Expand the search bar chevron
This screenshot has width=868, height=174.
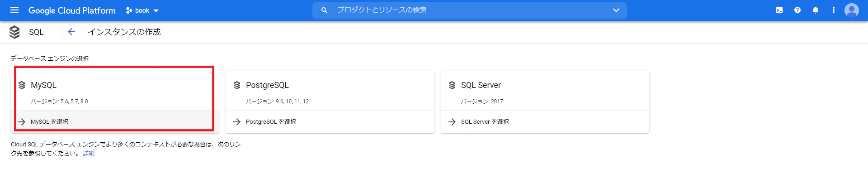tap(616, 10)
